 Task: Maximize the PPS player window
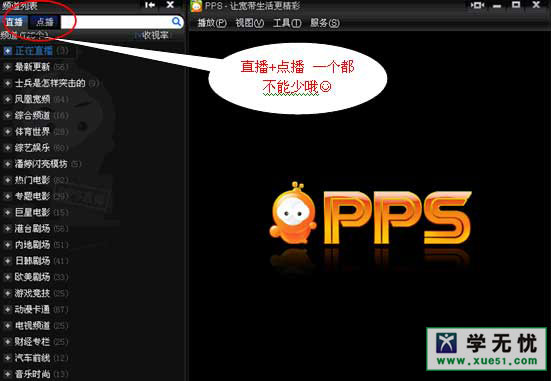(x=516, y=5)
